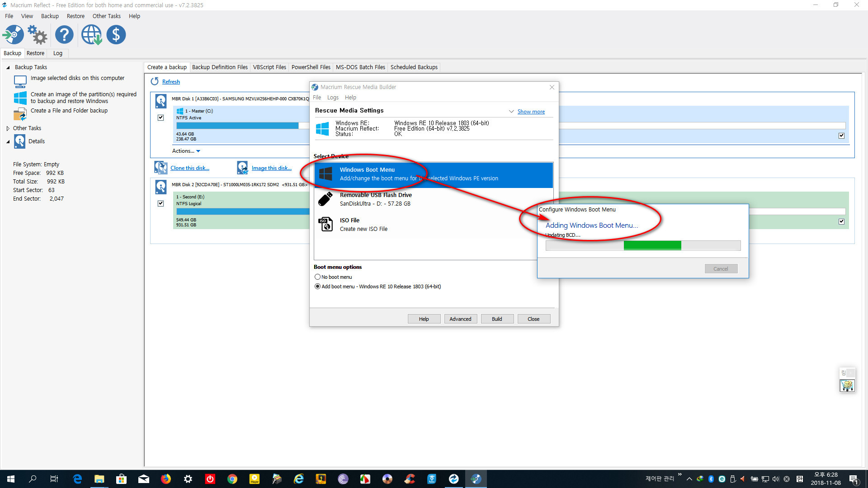Screen dimensions: 868x488
Task: Click the File and Folder backup icon
Action: point(20,114)
